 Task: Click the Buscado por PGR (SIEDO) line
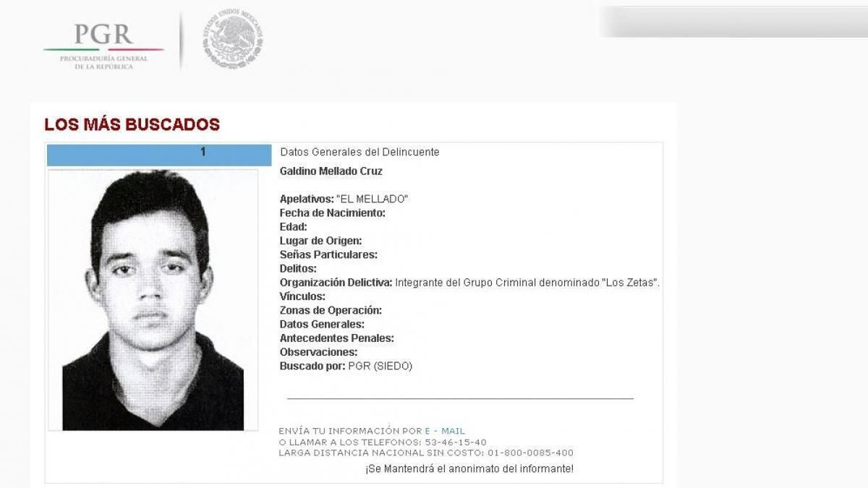(x=346, y=367)
